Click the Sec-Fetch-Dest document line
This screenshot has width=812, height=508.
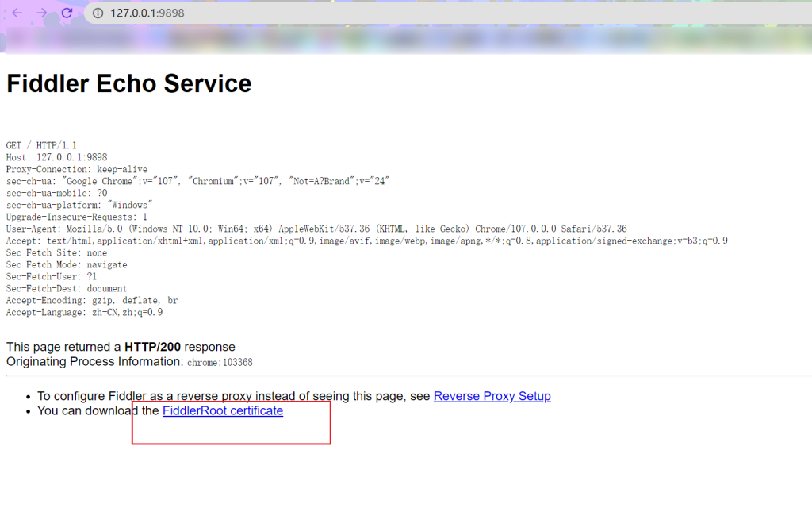pyautogui.click(x=67, y=288)
